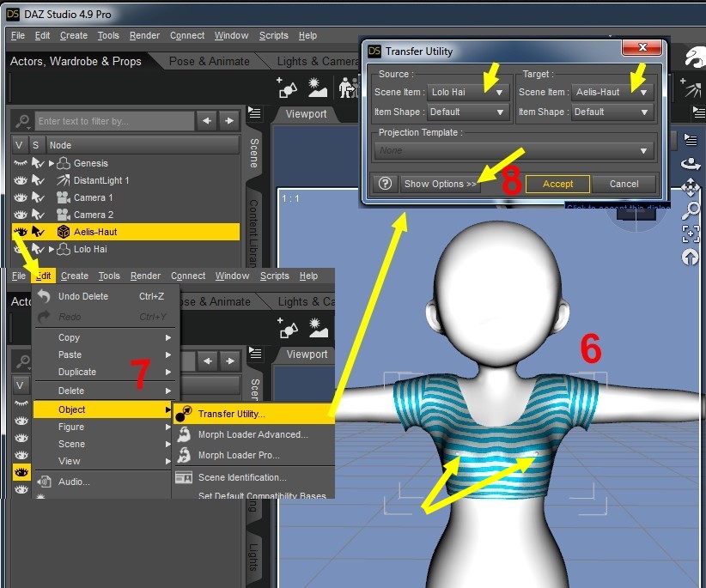The width and height of the screenshot is (706, 588).
Task: Select the Content Library side tab
Action: click(254, 233)
